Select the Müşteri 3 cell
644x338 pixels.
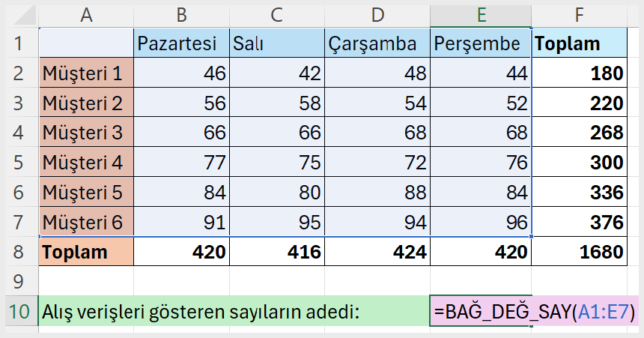pos(86,132)
